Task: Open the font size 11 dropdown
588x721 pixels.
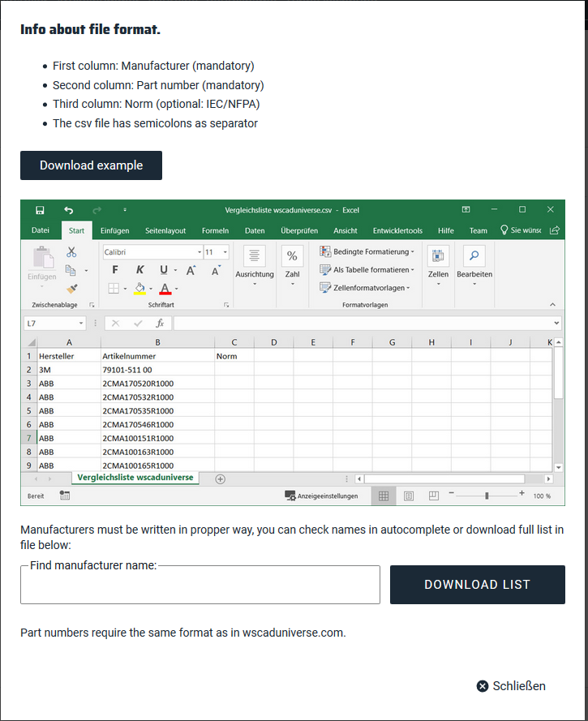Action: tap(225, 252)
